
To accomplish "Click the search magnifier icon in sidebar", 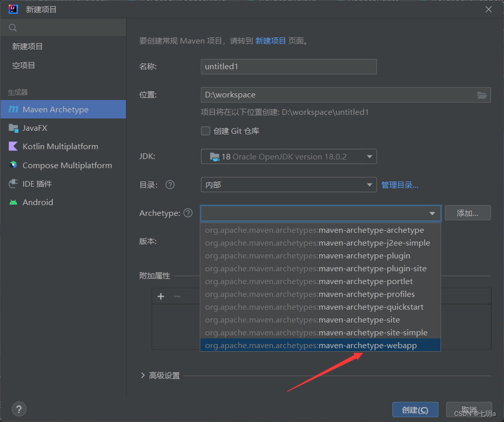I will click(x=12, y=28).
